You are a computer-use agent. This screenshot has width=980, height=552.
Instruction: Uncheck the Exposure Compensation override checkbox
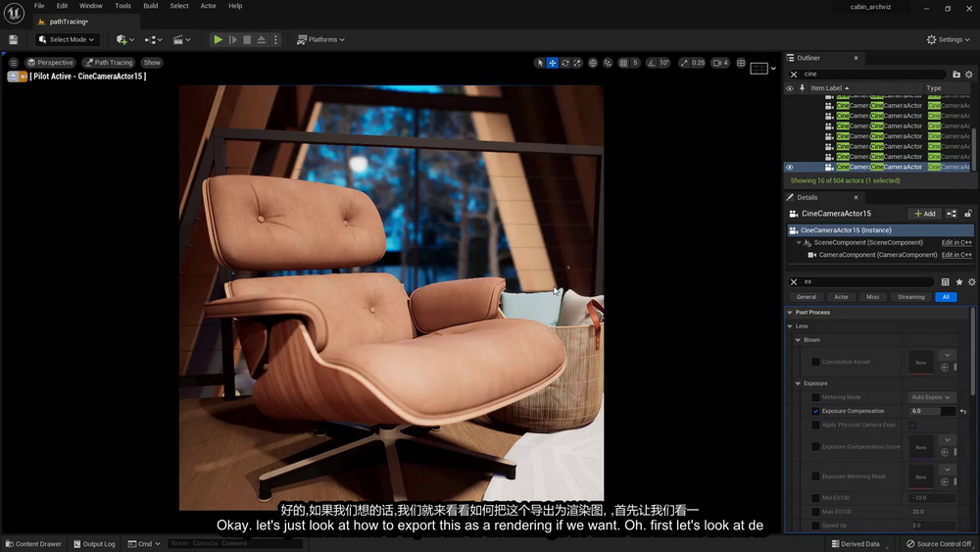(815, 412)
